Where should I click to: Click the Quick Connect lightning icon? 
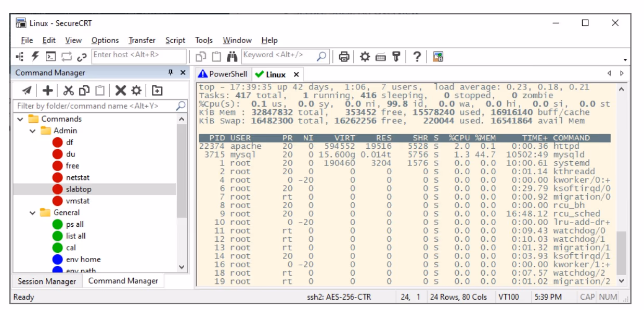coord(35,56)
